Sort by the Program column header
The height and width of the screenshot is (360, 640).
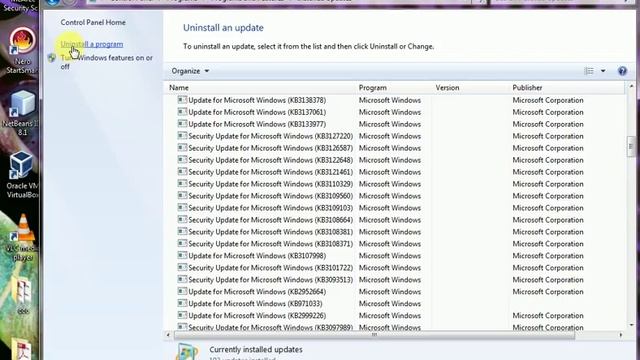(373, 88)
